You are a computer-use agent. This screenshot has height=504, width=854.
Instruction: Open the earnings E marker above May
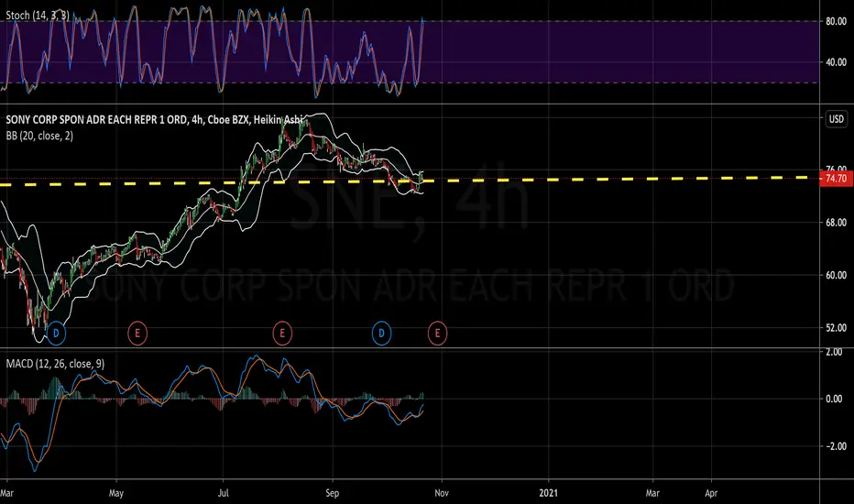pyautogui.click(x=137, y=333)
